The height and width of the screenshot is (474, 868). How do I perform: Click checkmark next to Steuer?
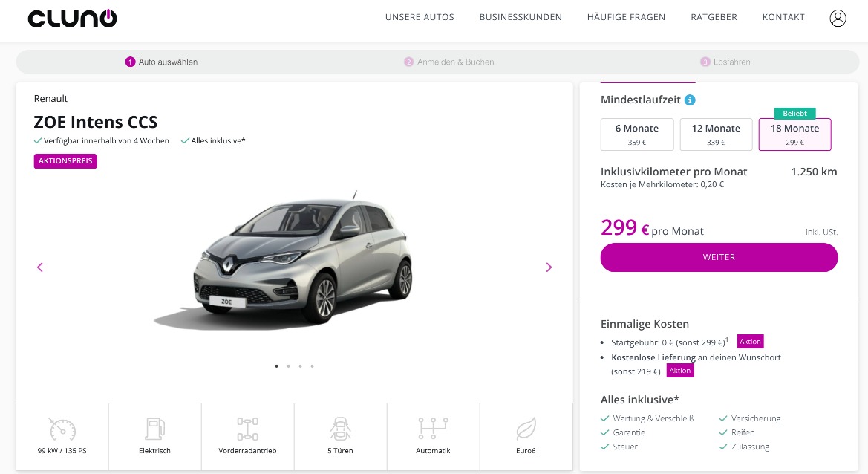605,447
